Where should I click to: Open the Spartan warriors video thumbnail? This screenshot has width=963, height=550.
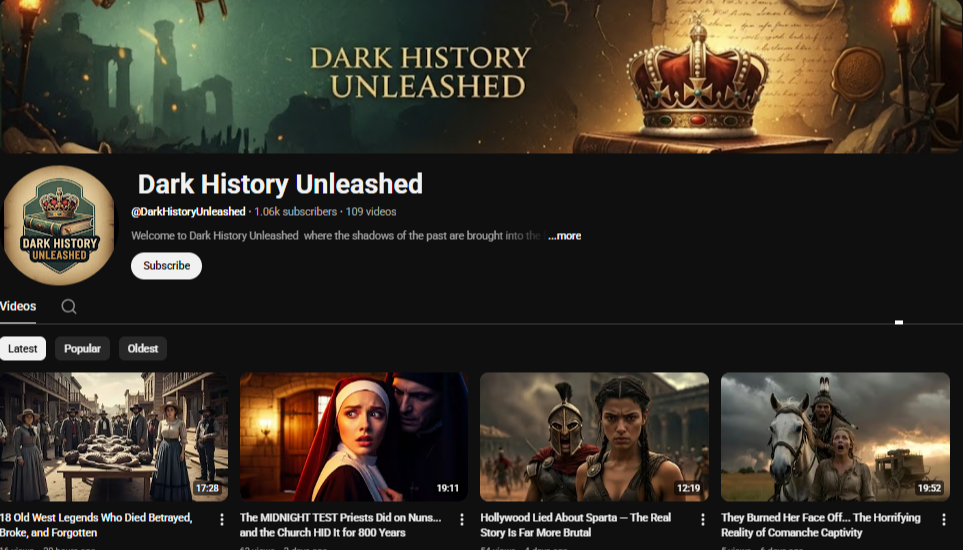594,436
